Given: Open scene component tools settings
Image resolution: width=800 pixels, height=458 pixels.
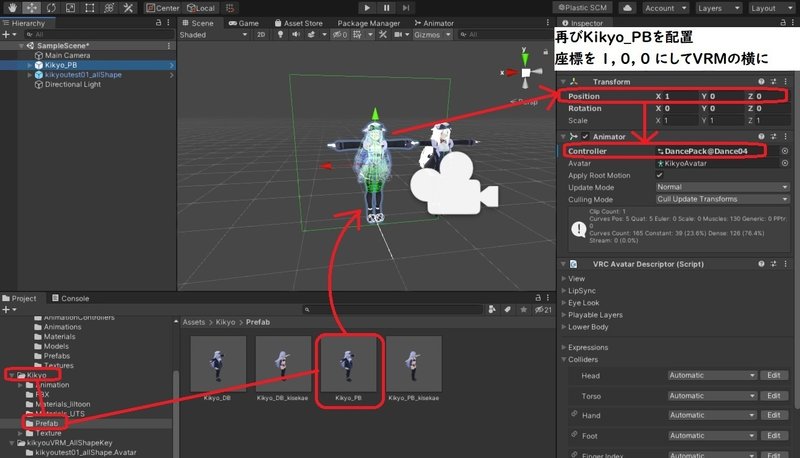Looking at the screenshot, I should (383, 35).
